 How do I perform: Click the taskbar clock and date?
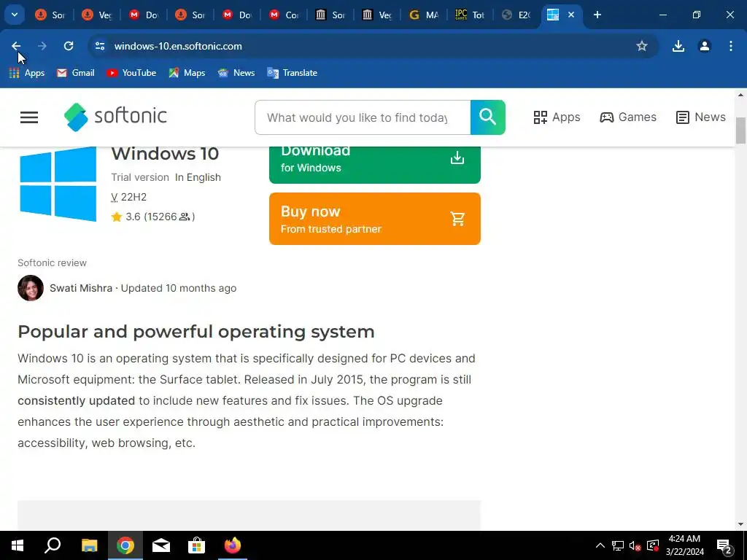tap(684, 545)
